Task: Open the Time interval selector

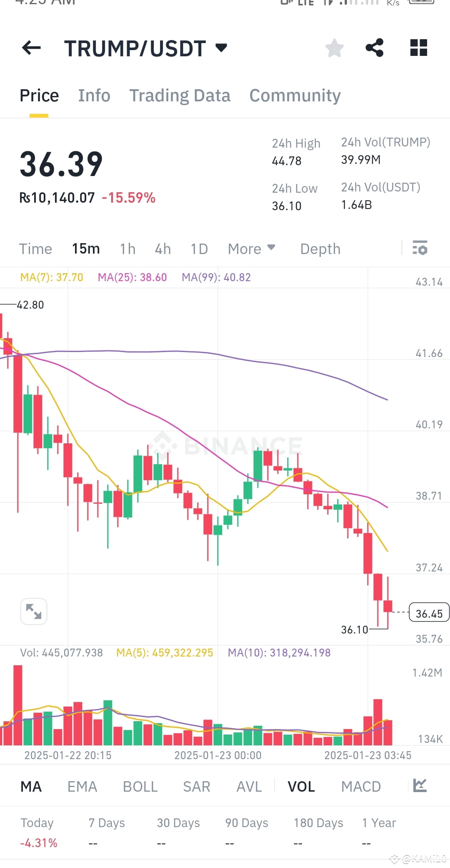Action: coord(35,248)
